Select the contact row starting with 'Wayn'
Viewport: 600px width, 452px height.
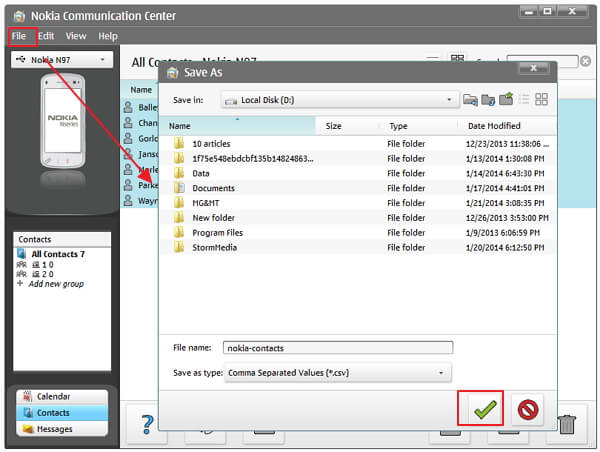140,201
